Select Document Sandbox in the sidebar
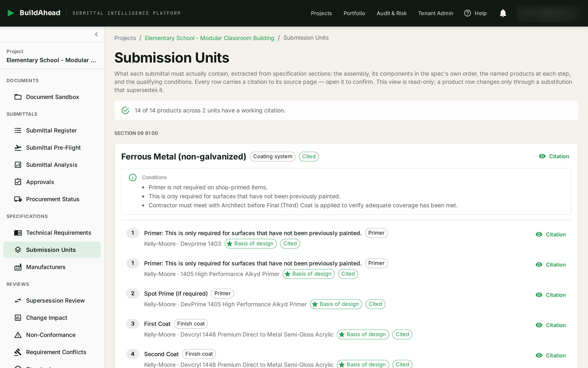Screen dimensions: 588x368 pos(52,97)
